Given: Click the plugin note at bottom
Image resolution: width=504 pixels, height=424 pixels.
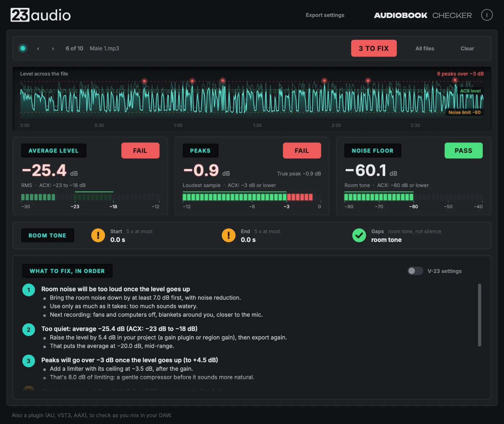Looking at the screenshot, I should (x=92, y=415).
